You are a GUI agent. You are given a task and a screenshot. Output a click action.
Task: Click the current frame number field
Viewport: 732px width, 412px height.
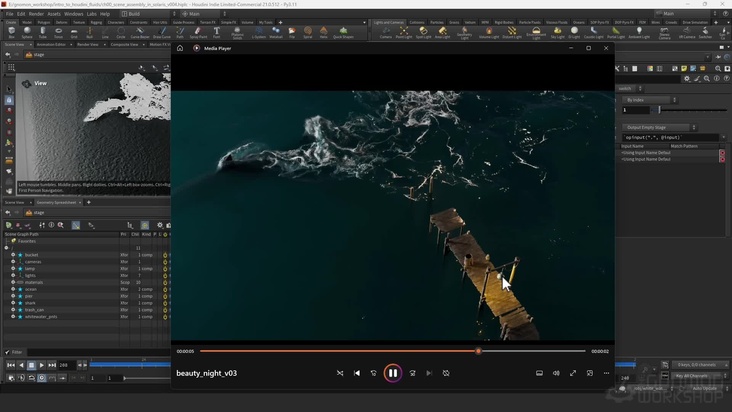tap(66, 365)
